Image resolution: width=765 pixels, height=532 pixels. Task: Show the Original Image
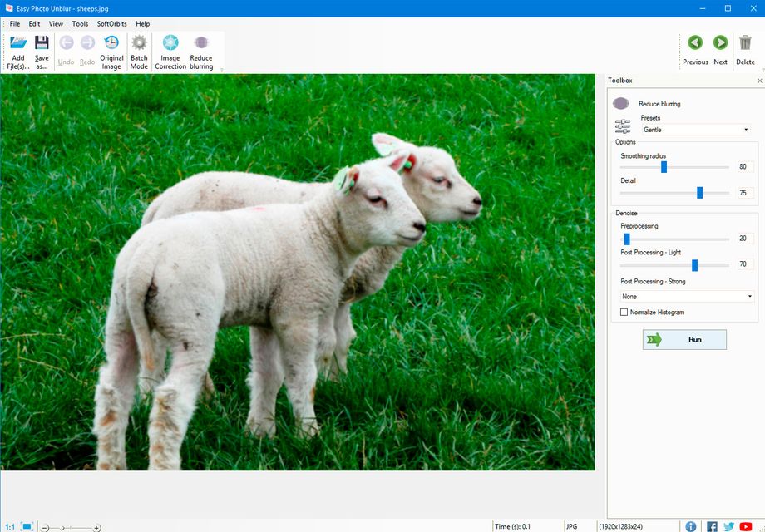(111, 52)
